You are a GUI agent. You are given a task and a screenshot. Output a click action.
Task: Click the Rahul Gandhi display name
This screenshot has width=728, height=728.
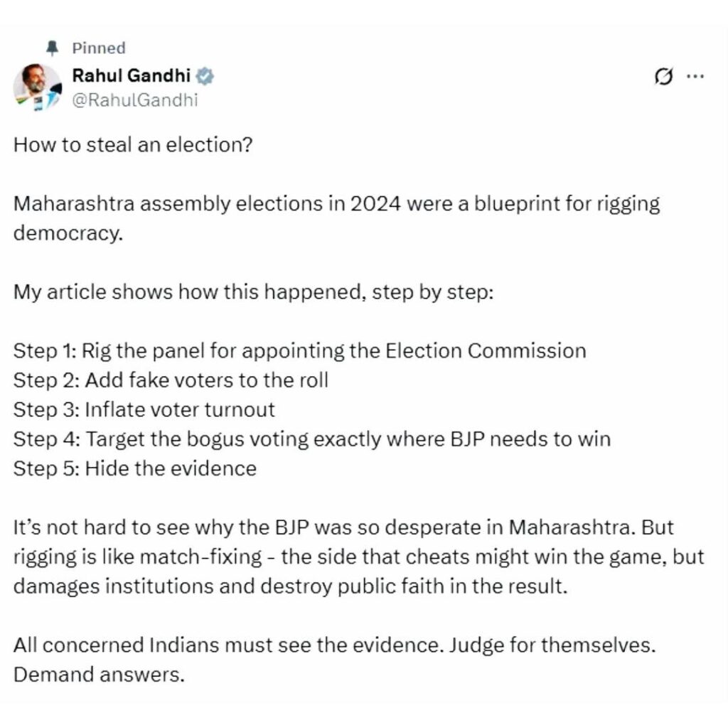click(132, 76)
